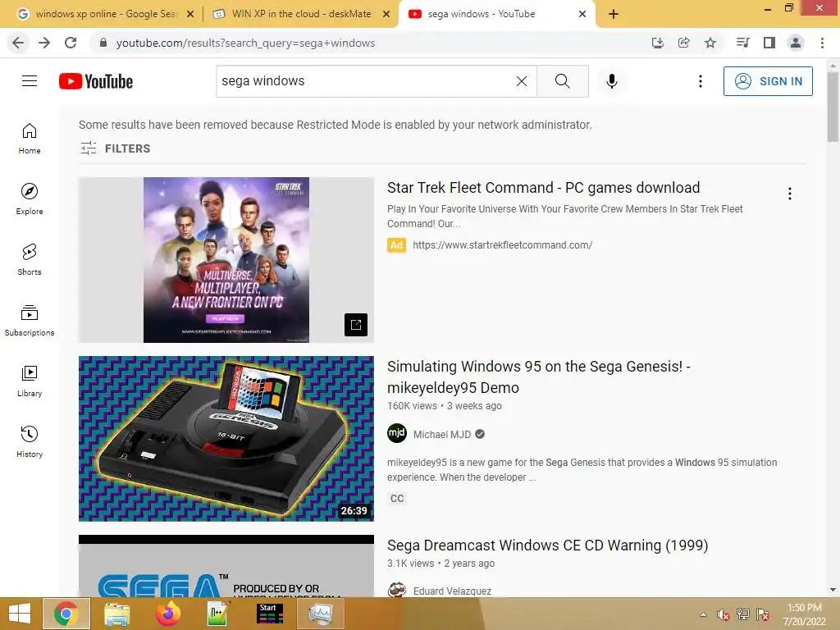The width and height of the screenshot is (840, 630).
Task: Go forward with the browser forward arrow
Action: point(44,43)
